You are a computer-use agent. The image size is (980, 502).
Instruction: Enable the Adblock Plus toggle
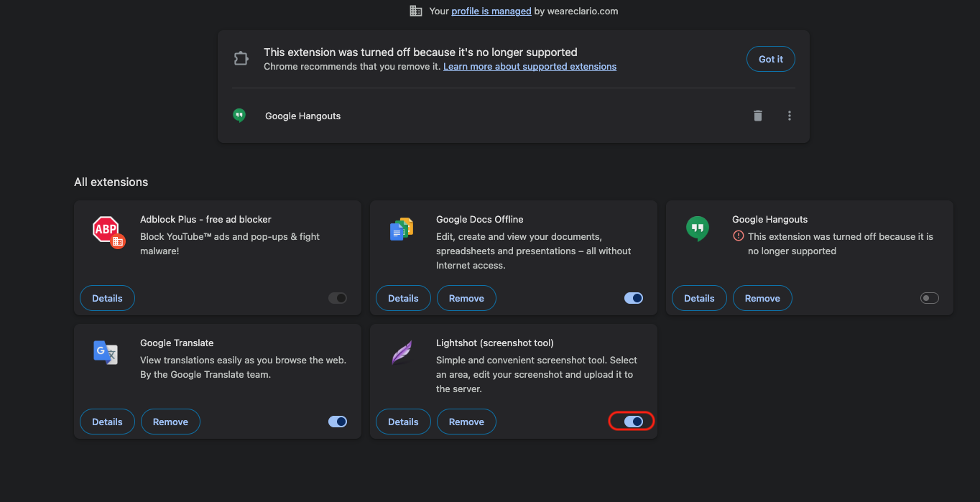click(x=338, y=298)
